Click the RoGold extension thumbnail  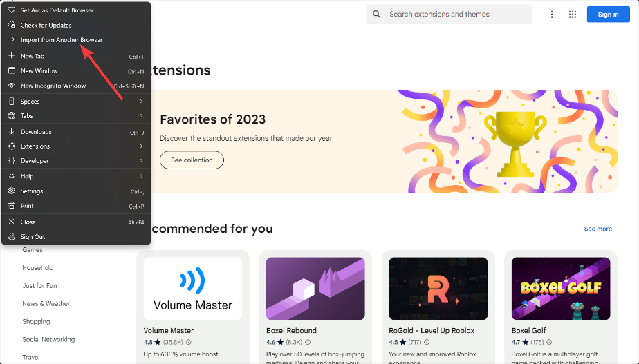coord(438,288)
